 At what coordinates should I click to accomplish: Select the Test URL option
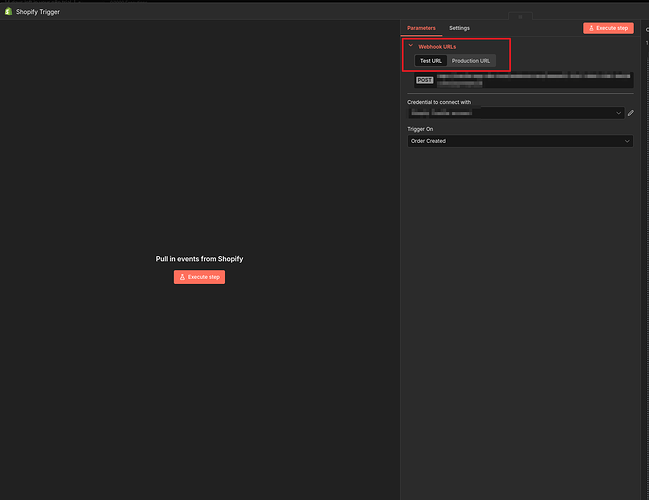click(430, 61)
